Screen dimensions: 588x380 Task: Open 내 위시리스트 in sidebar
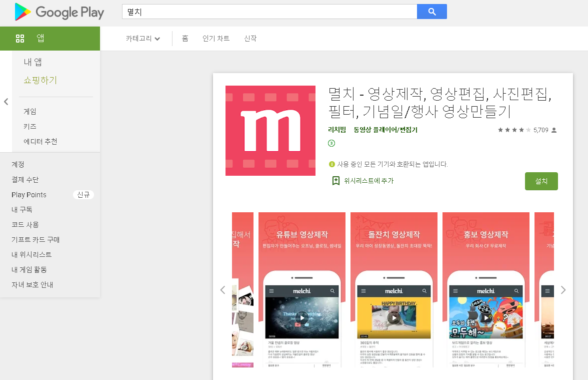31,254
